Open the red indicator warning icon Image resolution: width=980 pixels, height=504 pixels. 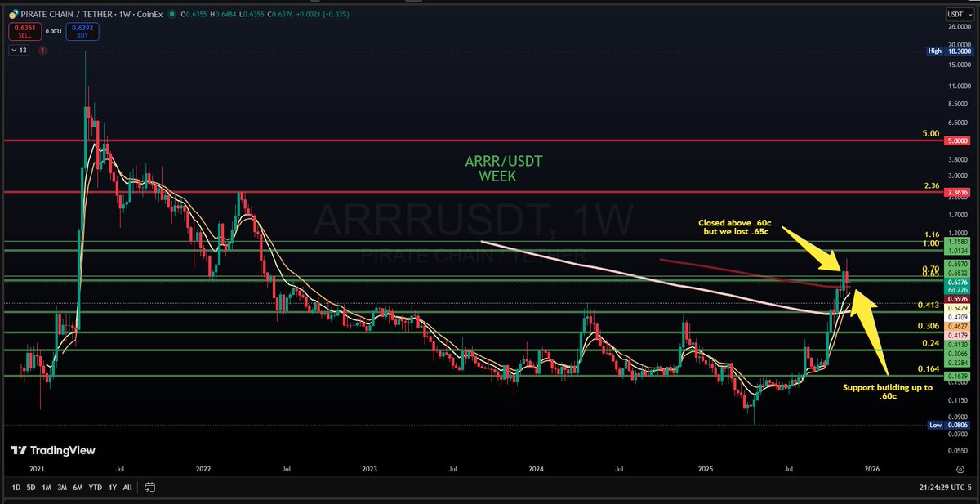click(42, 51)
